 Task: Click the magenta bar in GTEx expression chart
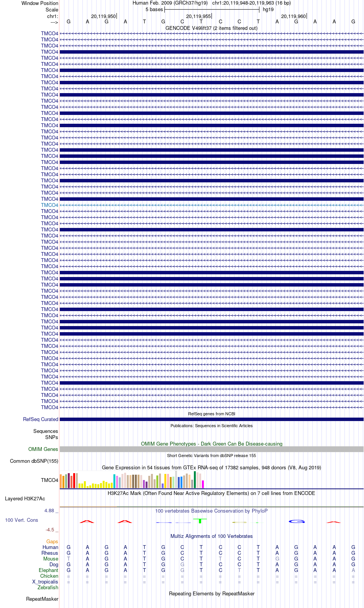[203, 484]
